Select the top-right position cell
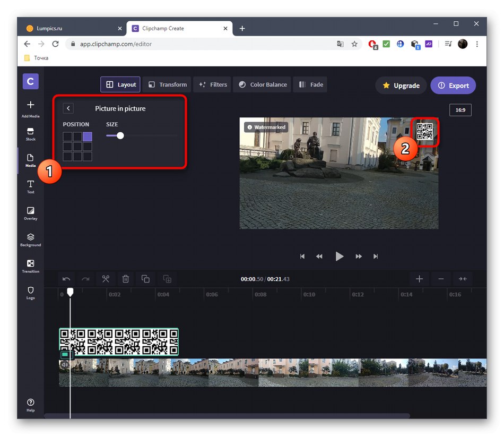Viewport: 504px width, 436px height. 88,136
